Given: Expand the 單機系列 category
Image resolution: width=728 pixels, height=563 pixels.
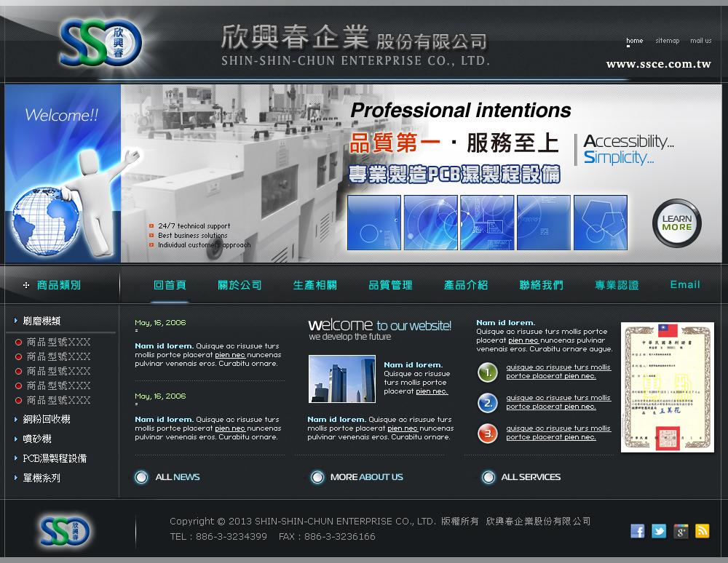Looking at the screenshot, I should click(x=41, y=478).
